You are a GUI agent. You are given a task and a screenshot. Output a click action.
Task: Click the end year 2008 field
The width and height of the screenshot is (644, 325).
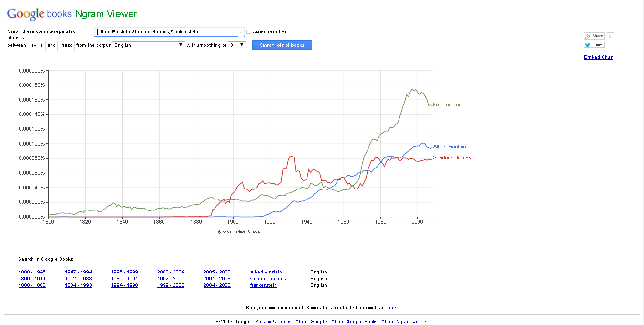tap(66, 45)
